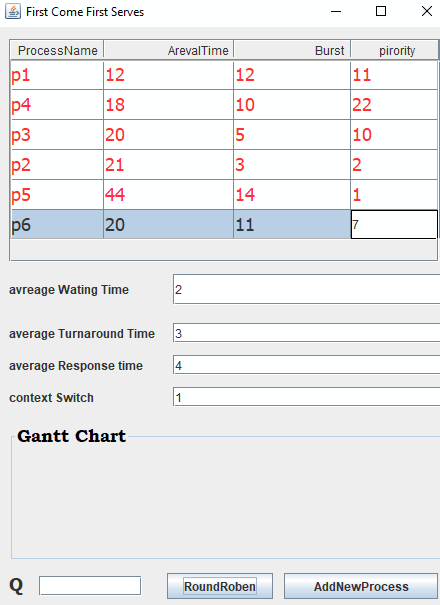
Task: Click the context Switch field
Action: tap(307, 397)
